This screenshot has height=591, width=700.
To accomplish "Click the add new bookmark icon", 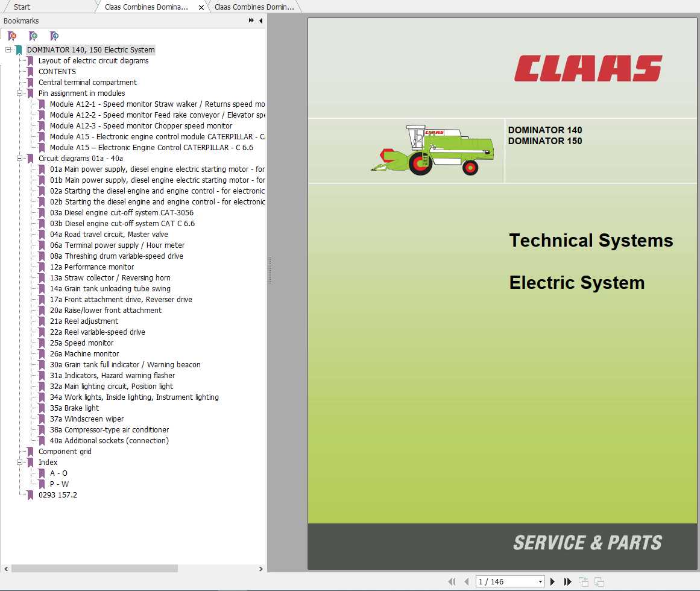I will click(33, 36).
